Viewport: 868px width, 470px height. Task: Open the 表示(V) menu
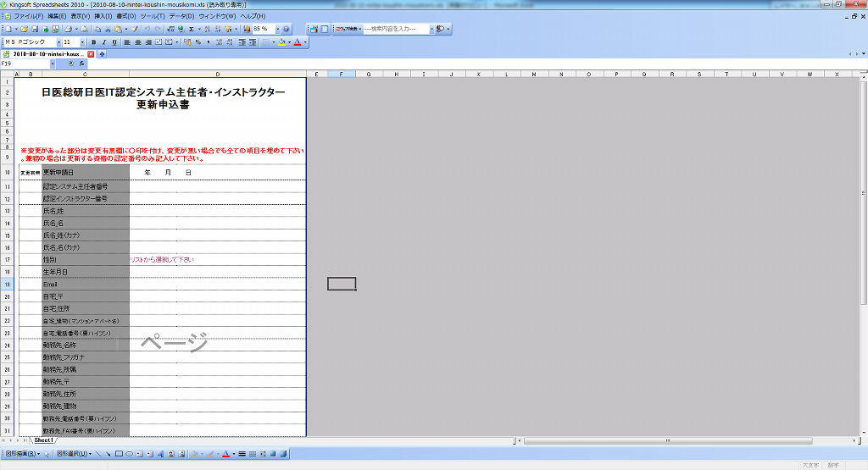coord(80,16)
